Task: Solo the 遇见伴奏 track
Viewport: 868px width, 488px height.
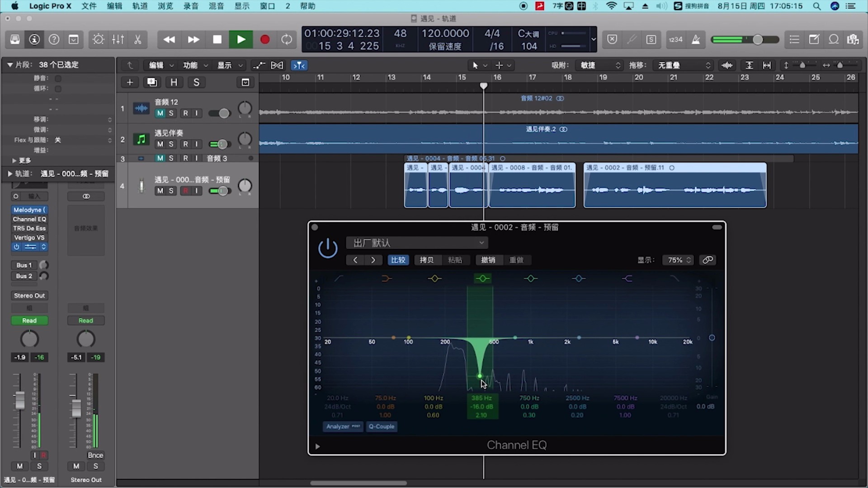Action: click(x=171, y=144)
